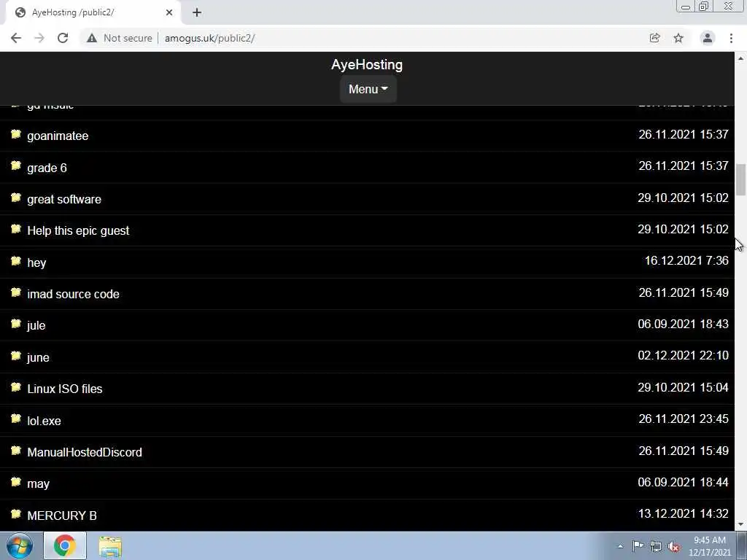Open the Chrome three-dot menu

coord(731,38)
